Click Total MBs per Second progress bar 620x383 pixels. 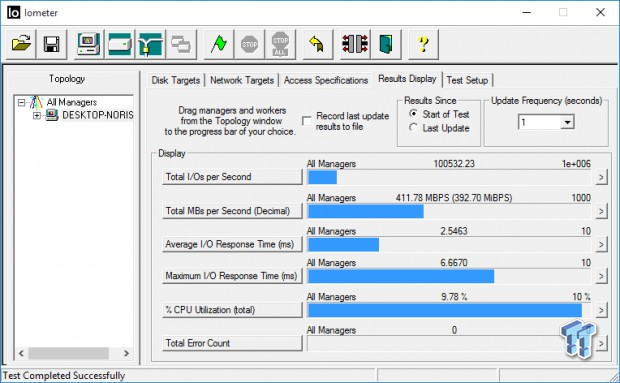pyautogui.click(x=449, y=211)
